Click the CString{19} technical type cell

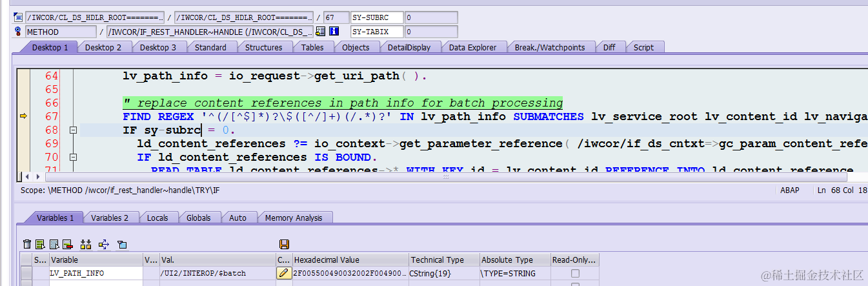pos(444,273)
